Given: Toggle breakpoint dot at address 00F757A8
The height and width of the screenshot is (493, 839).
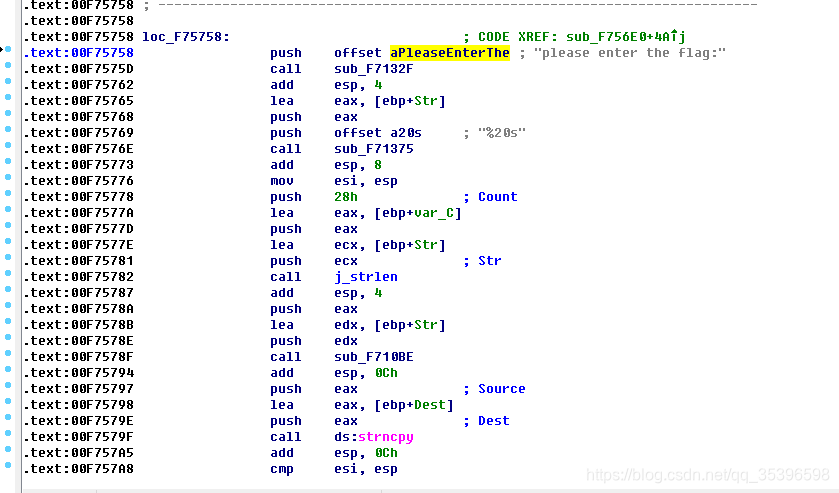Looking at the screenshot, I should (x=8, y=465).
